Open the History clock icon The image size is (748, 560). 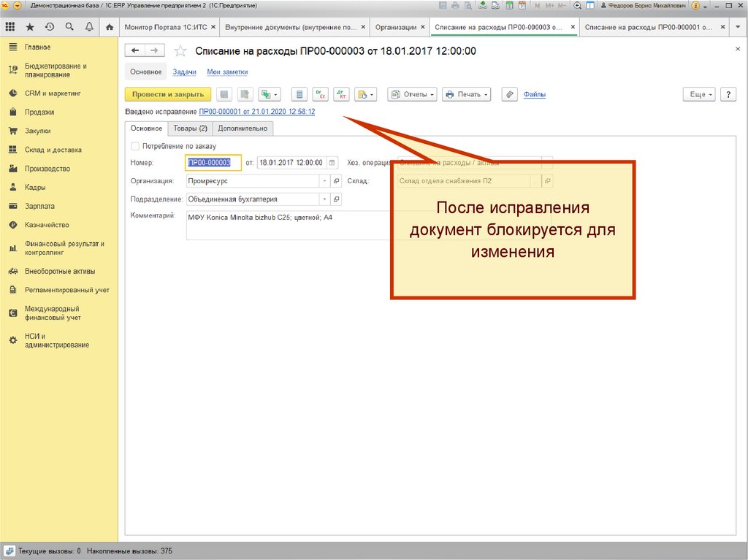tap(50, 27)
